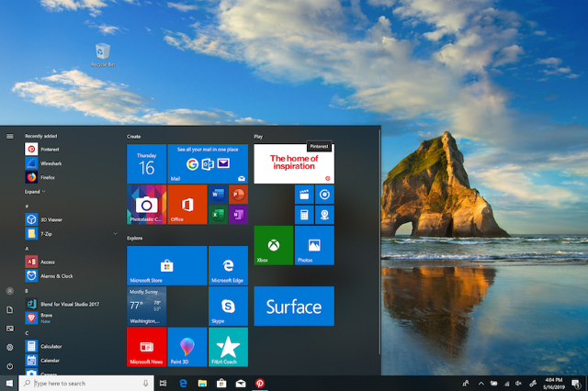Open the taskbar clock and date
The width and height of the screenshot is (588, 391).
click(554, 383)
